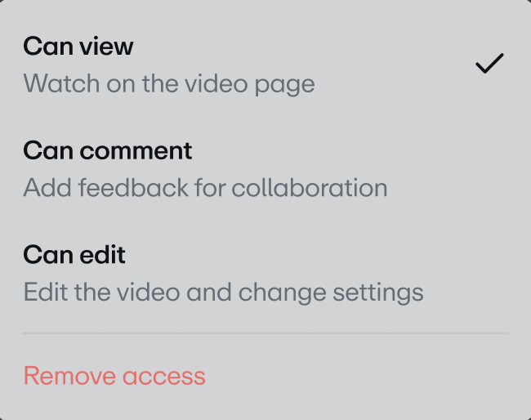Screen dimensions: 531x420
Task: Select the Can view permission
Action: (78, 47)
